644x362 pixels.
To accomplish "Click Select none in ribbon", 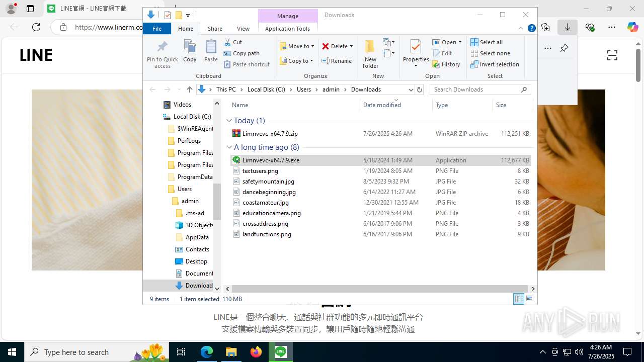I will (490, 53).
